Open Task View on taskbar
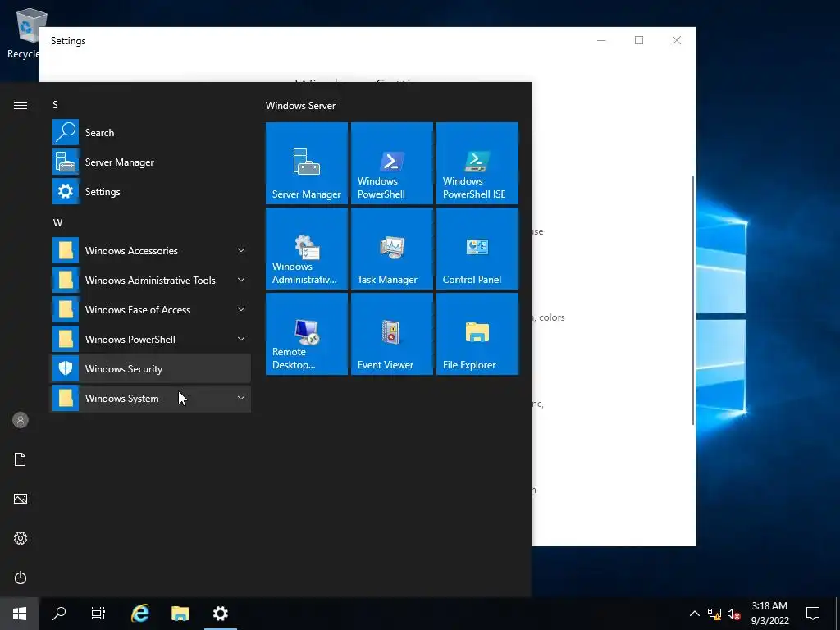Screen dimensions: 840x630 coord(98,614)
